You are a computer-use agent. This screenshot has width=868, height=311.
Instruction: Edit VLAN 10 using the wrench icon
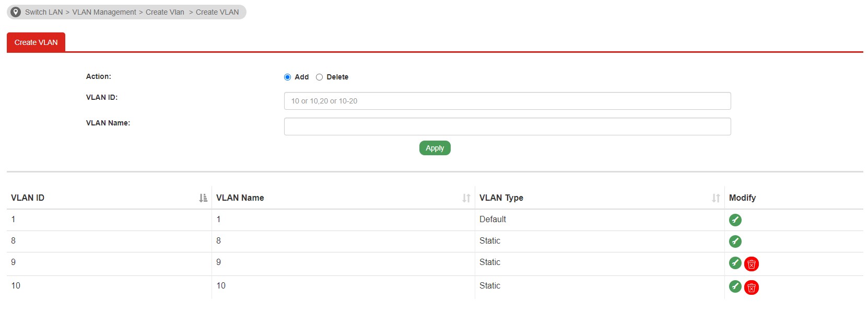(735, 286)
